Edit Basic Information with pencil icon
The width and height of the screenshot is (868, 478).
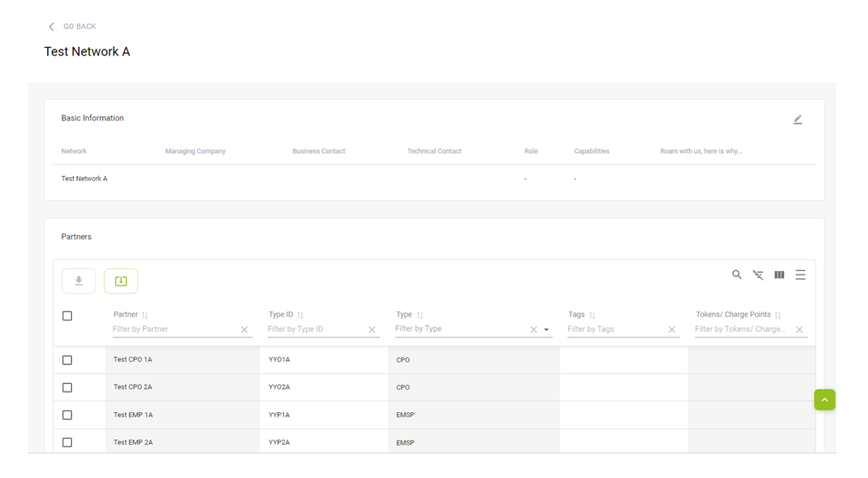click(x=798, y=120)
